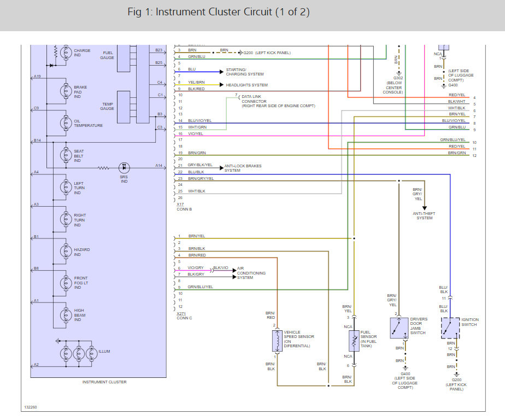The width and height of the screenshot is (505, 420).
Task: Click the GRY/BLK/YEL wire label at pin 21
Action: 200,165
